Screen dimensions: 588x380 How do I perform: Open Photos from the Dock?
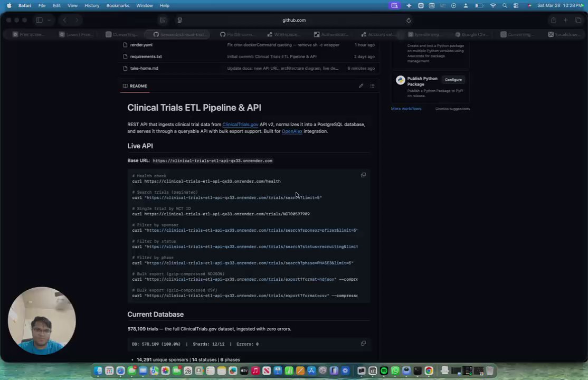pos(165,371)
